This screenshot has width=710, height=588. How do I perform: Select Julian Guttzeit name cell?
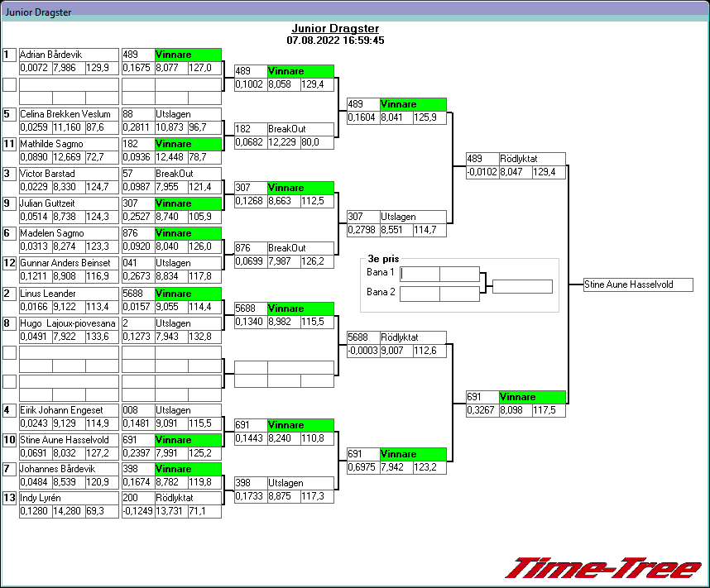69,203
